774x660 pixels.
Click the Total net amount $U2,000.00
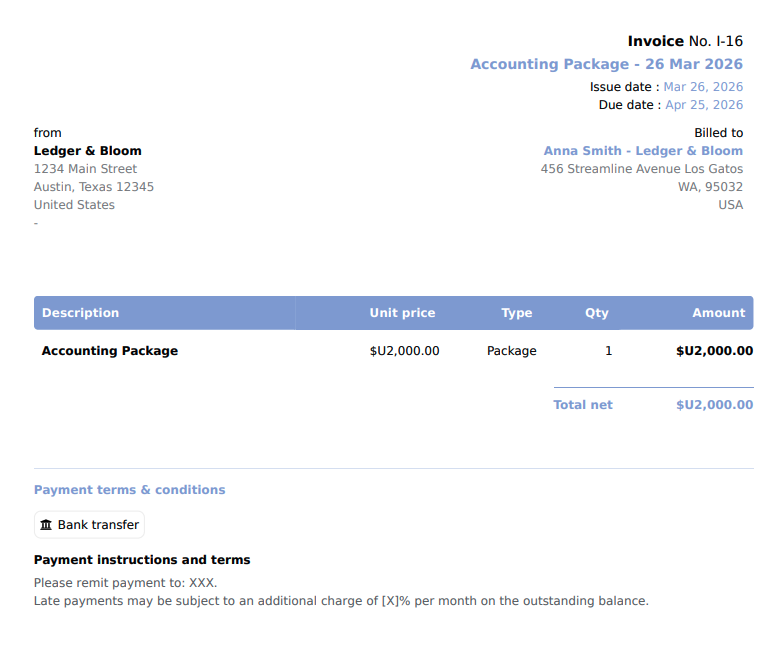pyautogui.click(x=714, y=405)
